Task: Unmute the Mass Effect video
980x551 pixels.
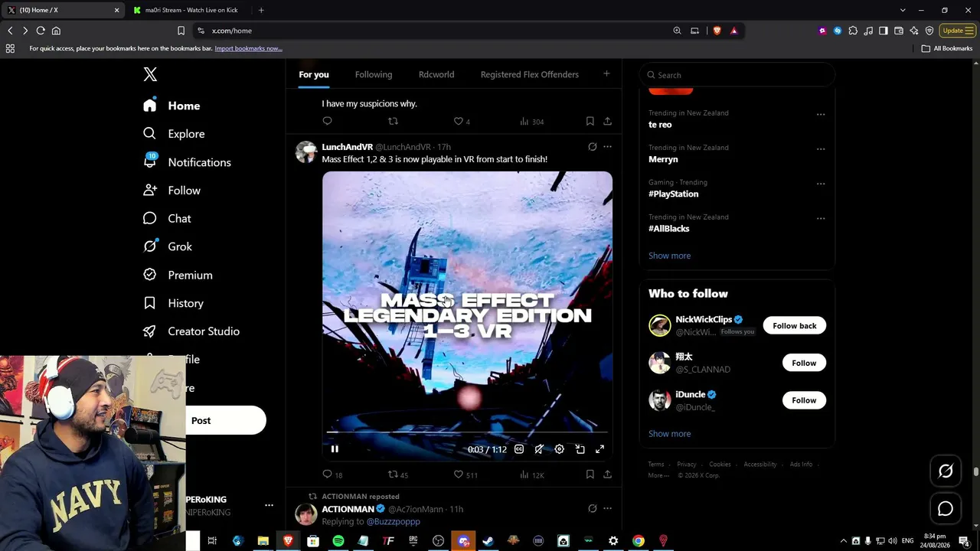Action: coord(540,449)
